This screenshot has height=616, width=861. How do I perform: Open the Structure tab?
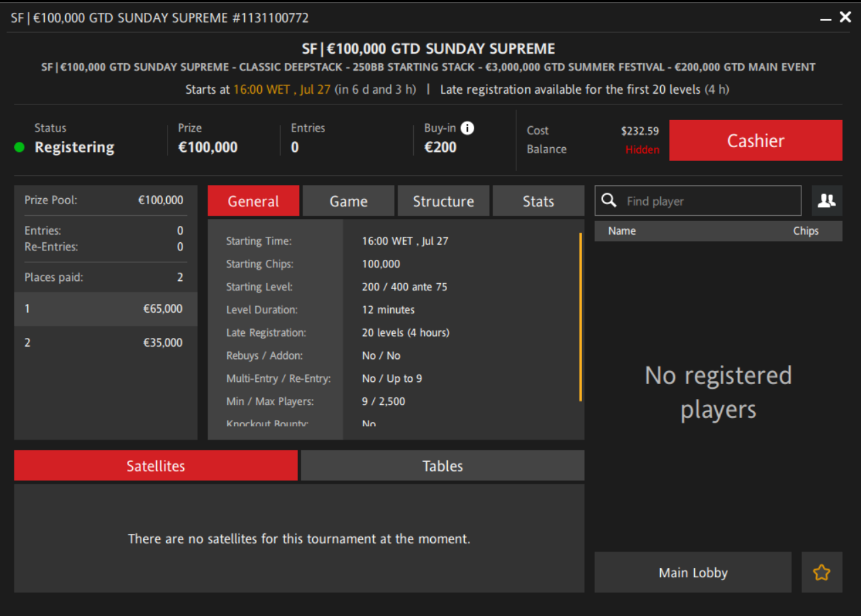(x=443, y=201)
